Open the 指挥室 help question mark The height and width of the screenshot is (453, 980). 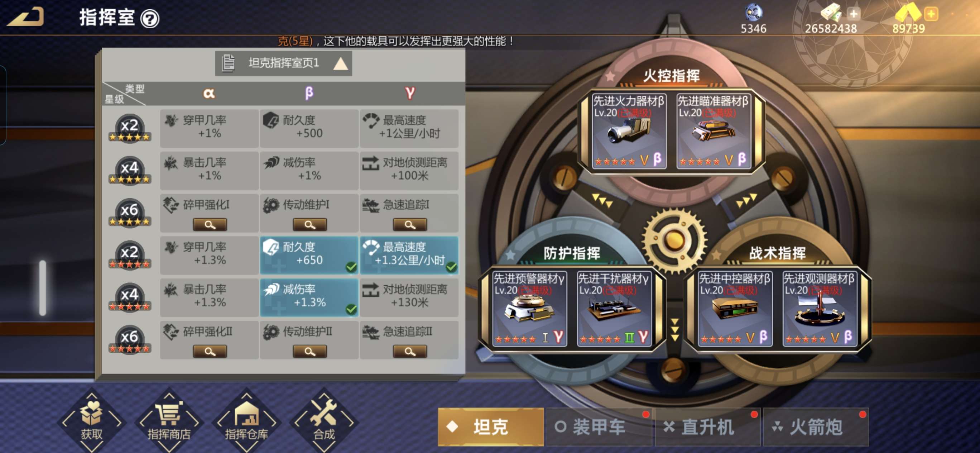pos(150,18)
